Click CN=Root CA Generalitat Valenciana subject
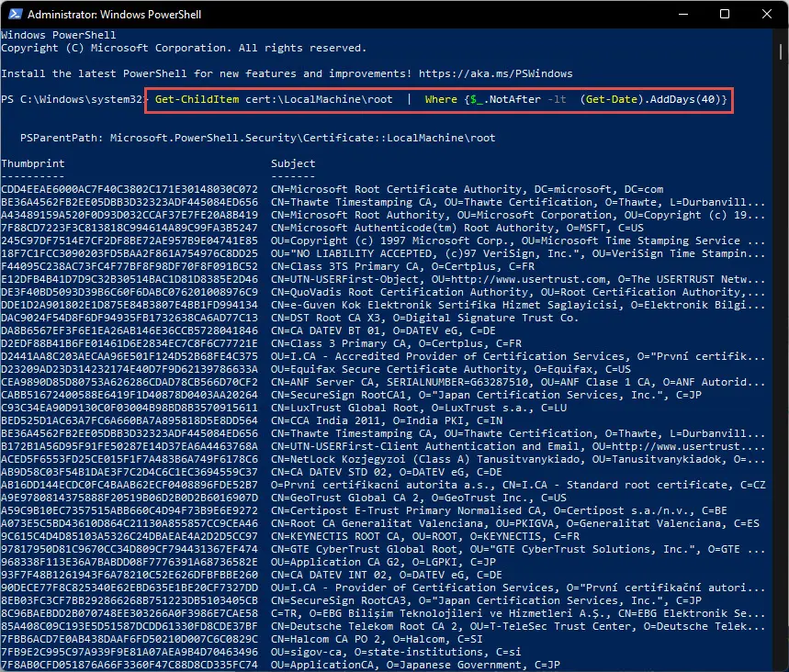 pos(514,523)
